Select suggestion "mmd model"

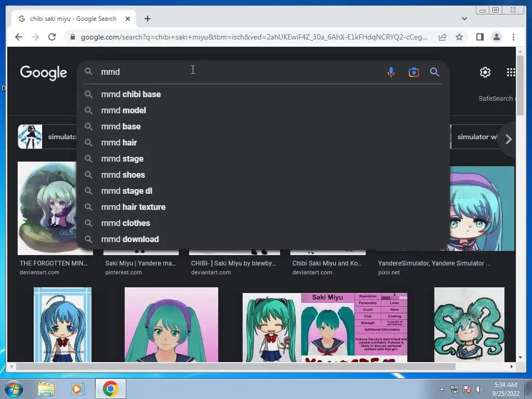click(263, 110)
